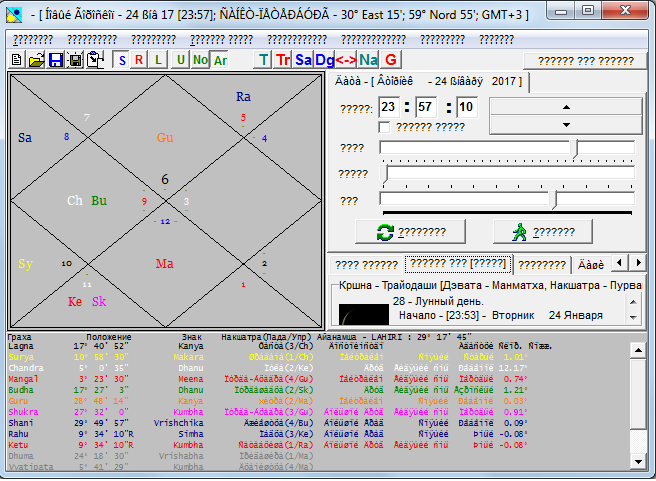Click the red Tr transit toolbar button
Viewport: 656px width, 481px height.
point(283,60)
